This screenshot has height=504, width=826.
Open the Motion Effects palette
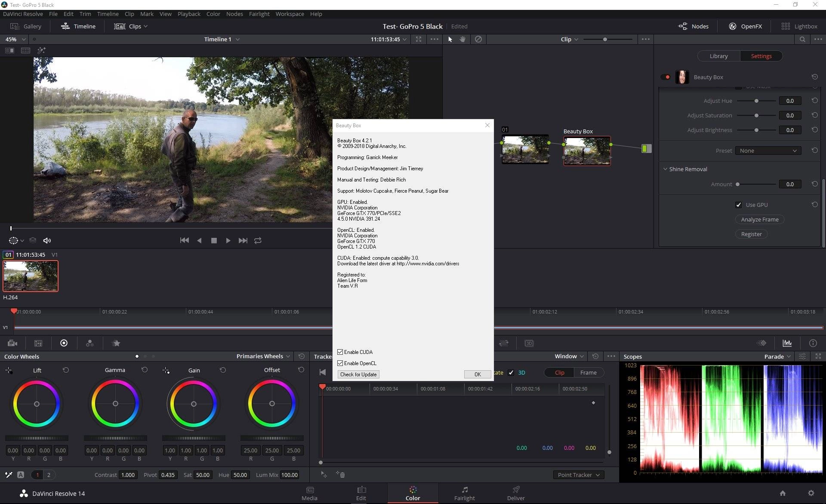coord(116,343)
